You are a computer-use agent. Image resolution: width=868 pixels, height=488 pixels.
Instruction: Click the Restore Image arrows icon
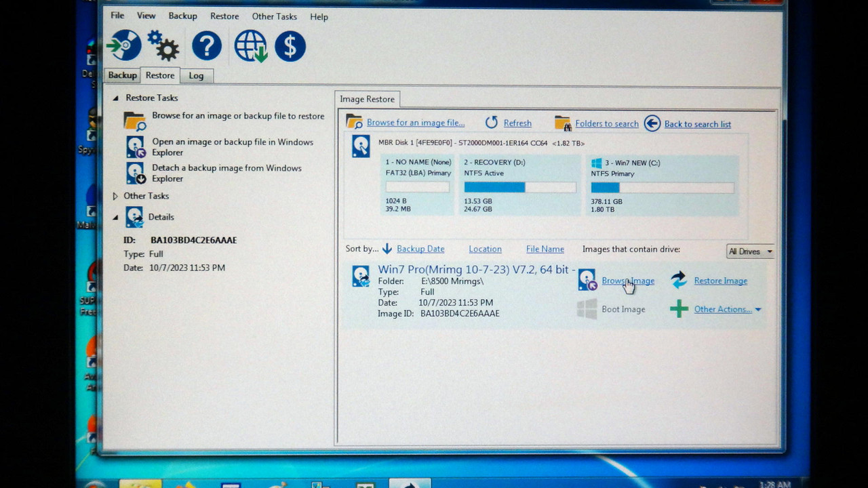[679, 280]
